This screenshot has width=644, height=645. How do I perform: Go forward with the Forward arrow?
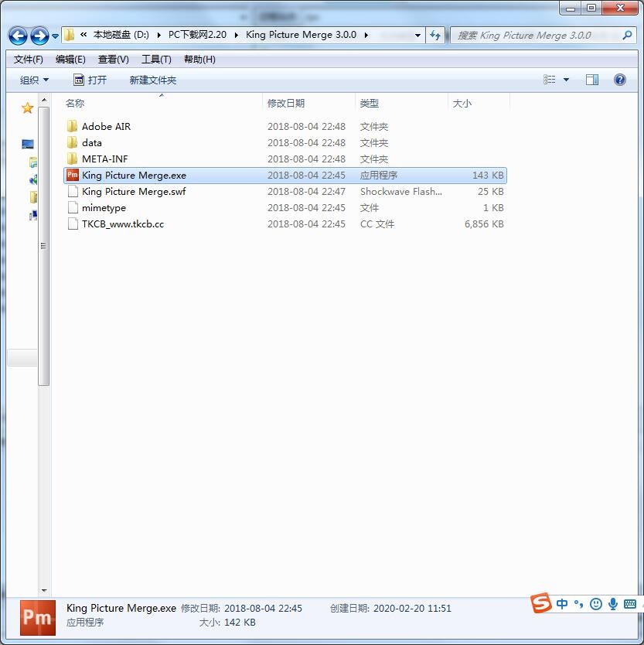click(39, 36)
